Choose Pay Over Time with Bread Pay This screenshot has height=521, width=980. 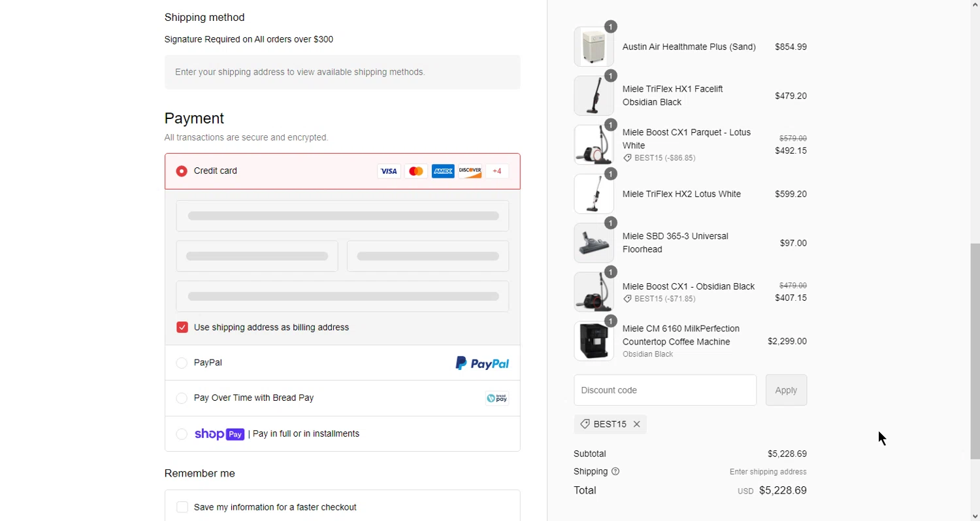[x=182, y=398]
